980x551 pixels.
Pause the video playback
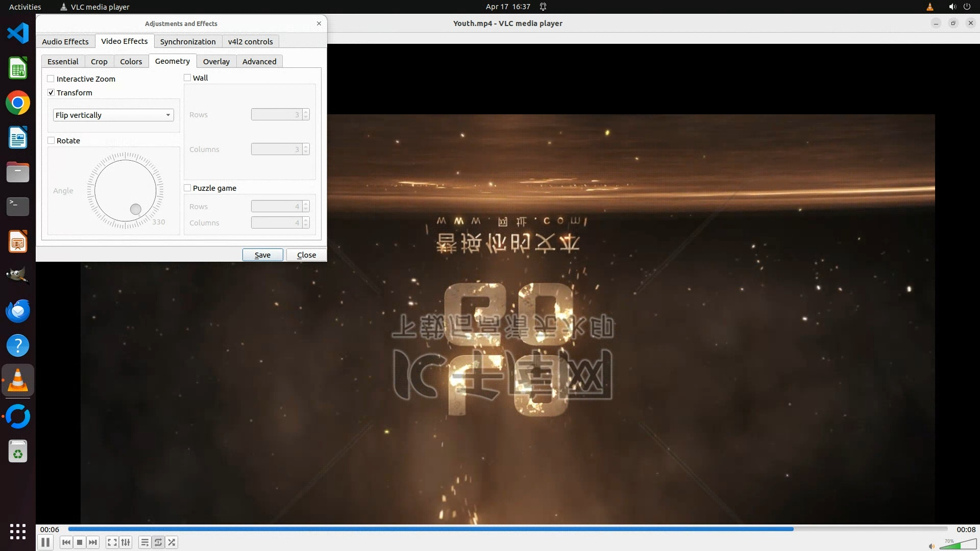click(45, 542)
